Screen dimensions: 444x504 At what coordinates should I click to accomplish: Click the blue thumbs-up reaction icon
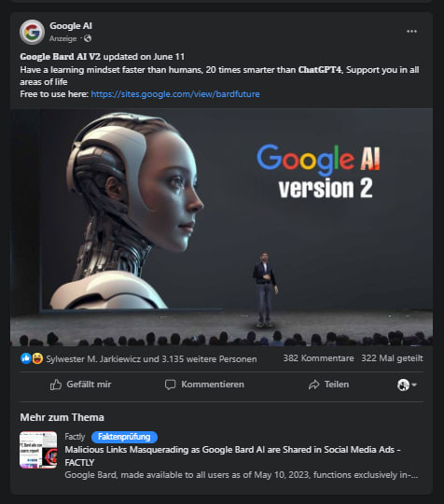[26, 358]
